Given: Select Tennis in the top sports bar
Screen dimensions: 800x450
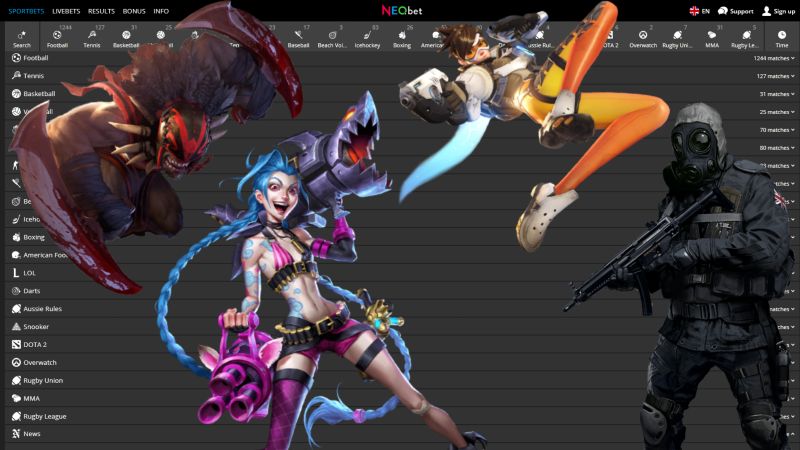Looking at the screenshot, I should click(92, 38).
